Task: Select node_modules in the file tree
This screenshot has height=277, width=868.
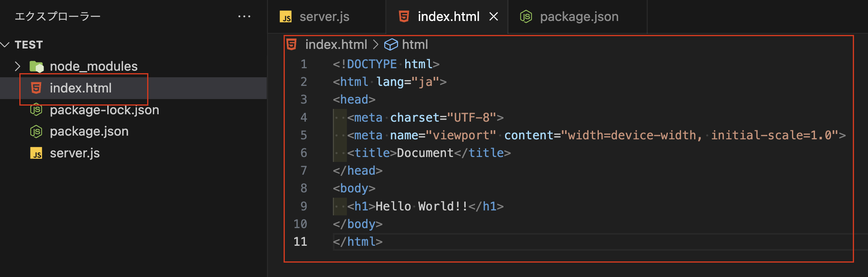Action: tap(94, 66)
